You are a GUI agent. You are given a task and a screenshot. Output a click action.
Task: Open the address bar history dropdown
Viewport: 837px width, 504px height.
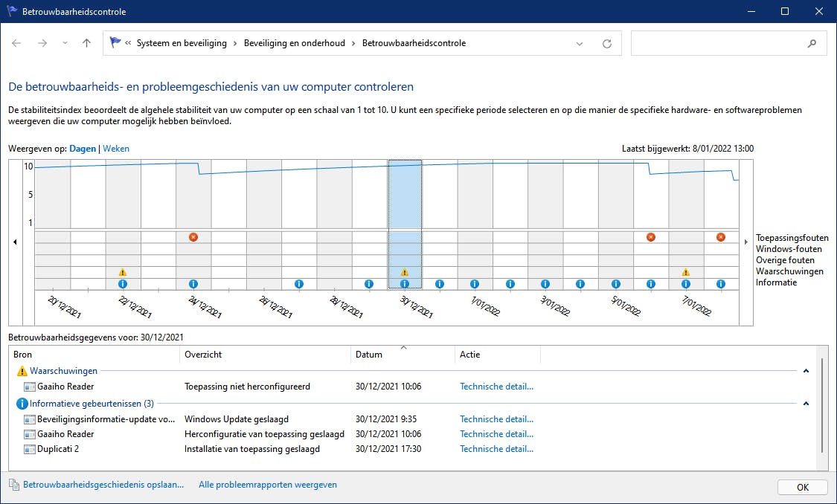(x=580, y=44)
